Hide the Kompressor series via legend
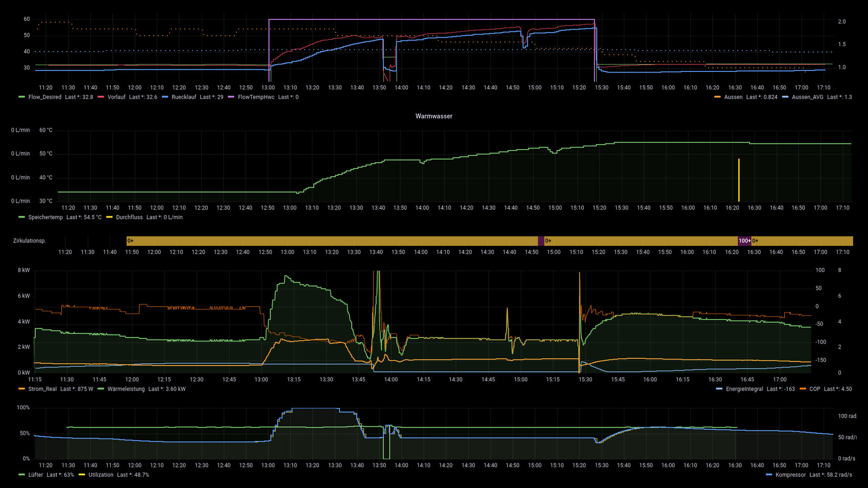Screen dimensions: 868x488 click(x=790, y=475)
